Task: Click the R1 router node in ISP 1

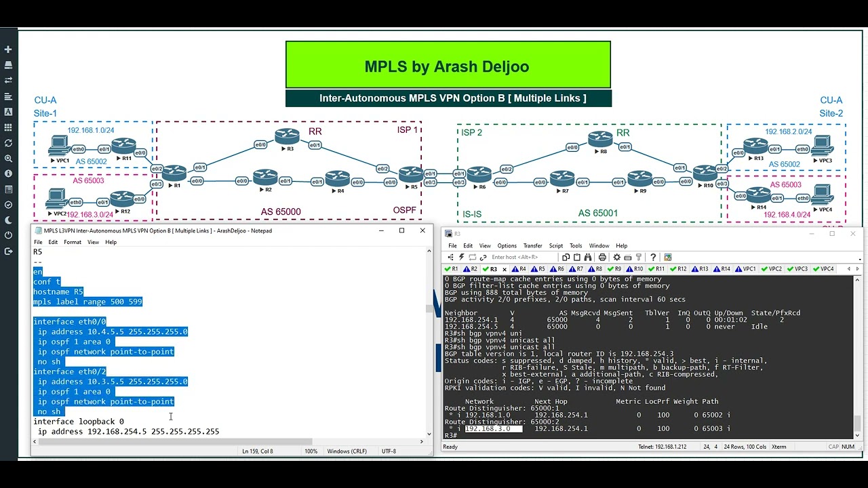Action: (174, 173)
